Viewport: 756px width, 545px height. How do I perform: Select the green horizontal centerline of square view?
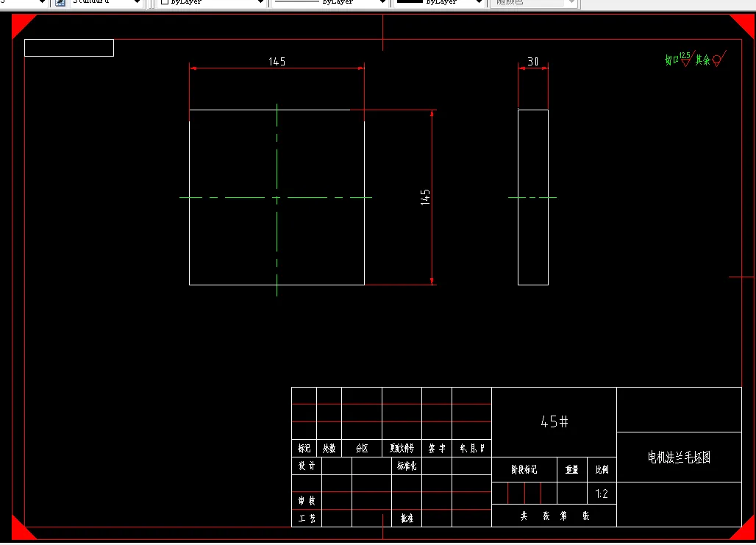point(276,197)
